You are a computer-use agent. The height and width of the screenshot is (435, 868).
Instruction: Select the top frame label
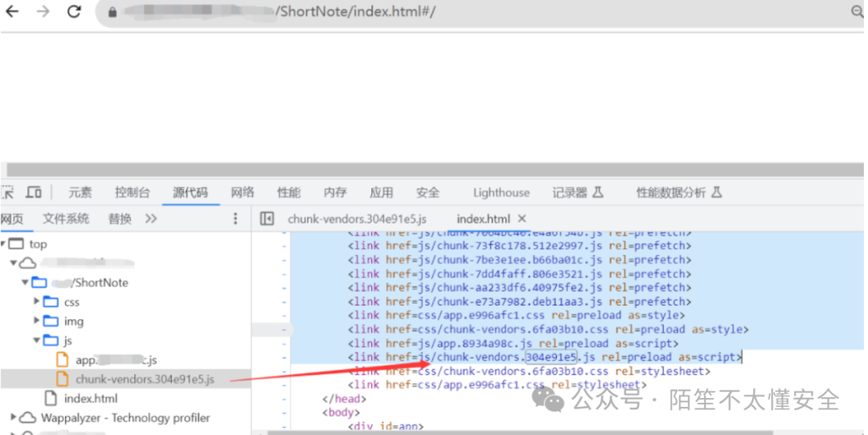39,244
